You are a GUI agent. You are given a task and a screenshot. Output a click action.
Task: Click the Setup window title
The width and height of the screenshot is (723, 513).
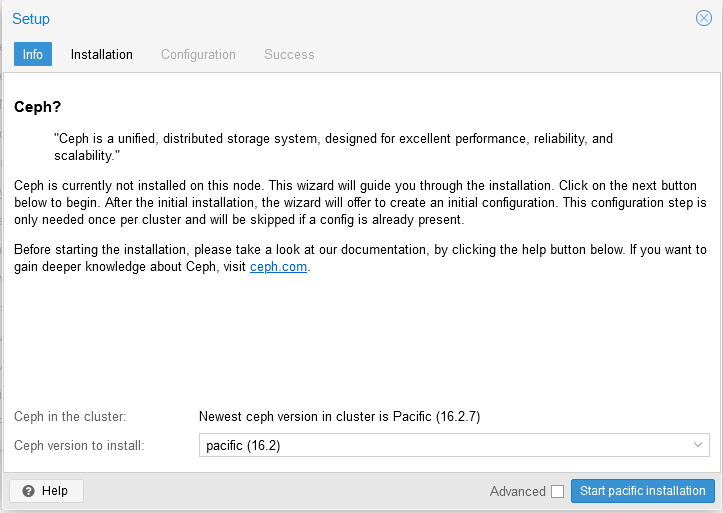(x=31, y=19)
